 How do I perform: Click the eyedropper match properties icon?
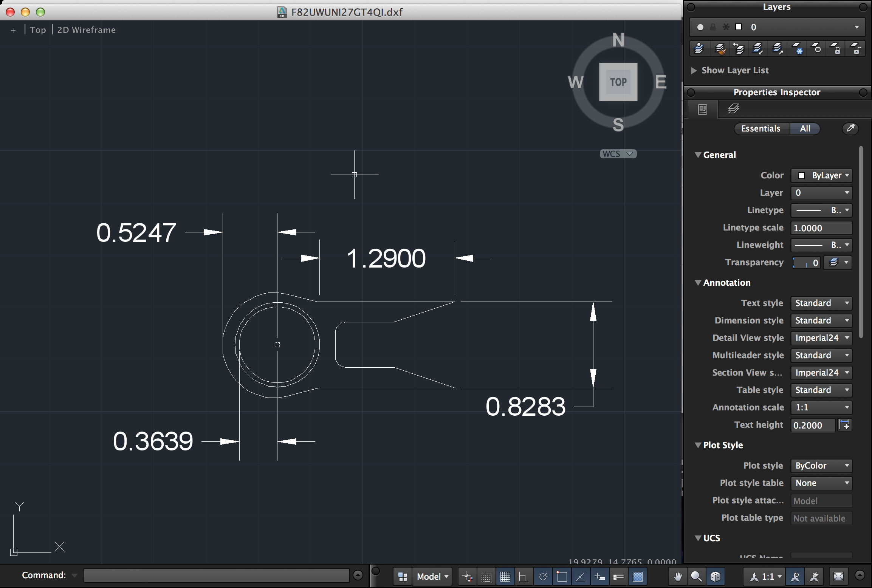pos(850,128)
